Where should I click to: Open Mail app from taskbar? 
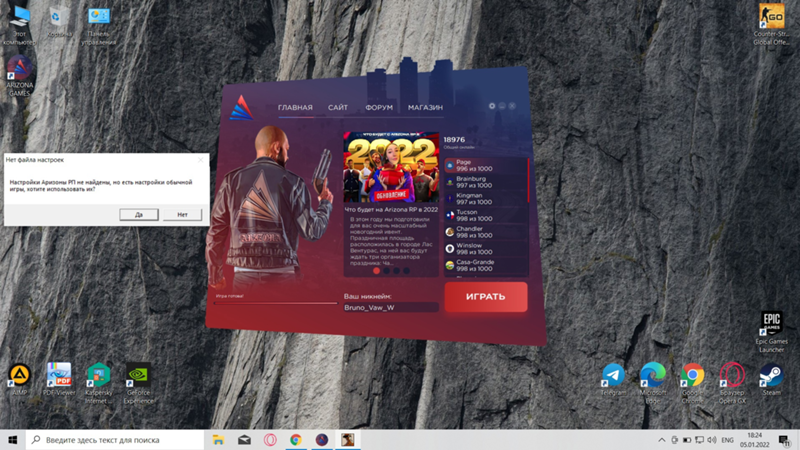click(244, 440)
